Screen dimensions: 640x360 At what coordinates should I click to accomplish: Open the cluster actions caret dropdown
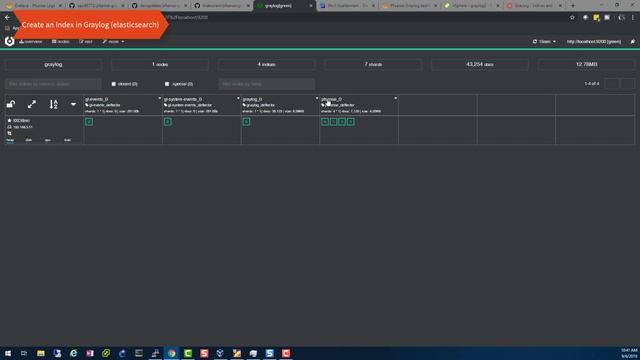73,104
